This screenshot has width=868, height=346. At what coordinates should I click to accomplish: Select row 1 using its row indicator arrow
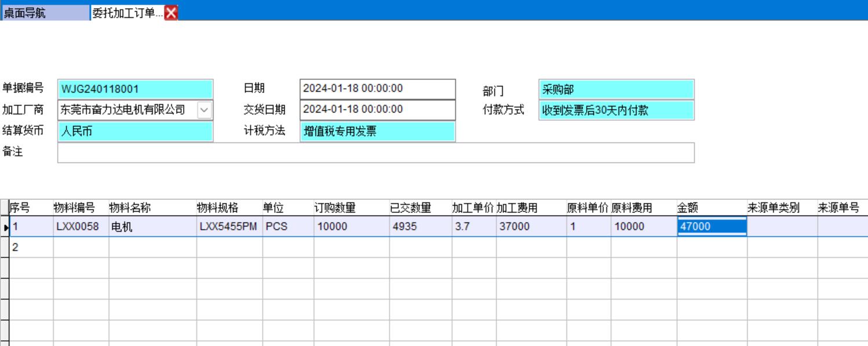6,227
